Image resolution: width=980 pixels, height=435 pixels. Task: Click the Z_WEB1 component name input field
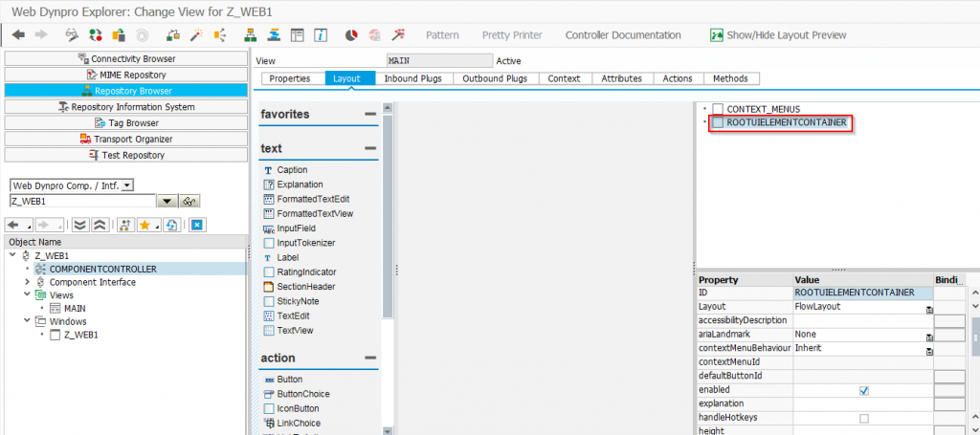82,201
